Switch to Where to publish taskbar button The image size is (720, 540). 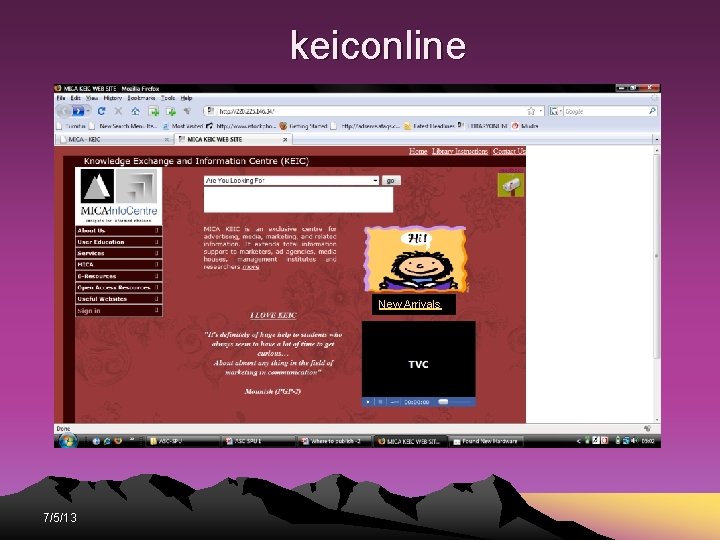(333, 441)
